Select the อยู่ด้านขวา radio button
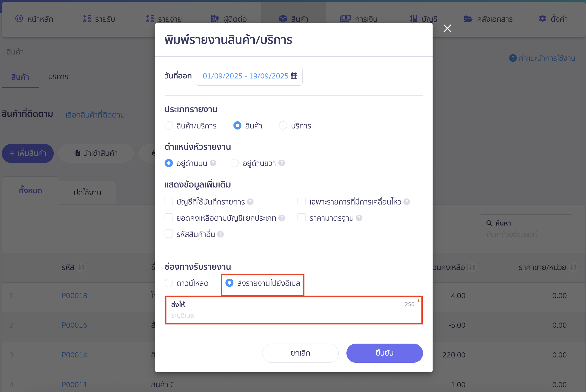Viewport: 586px width, 392px height. point(235,163)
